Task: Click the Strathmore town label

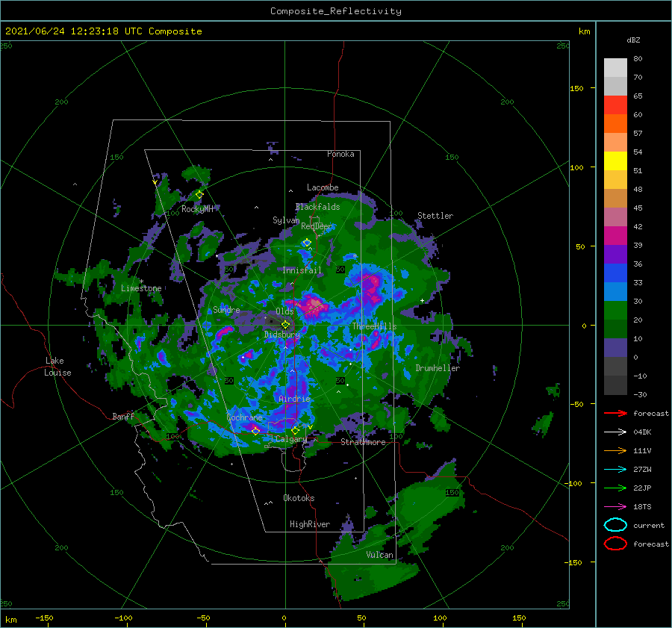Action: coord(363,442)
